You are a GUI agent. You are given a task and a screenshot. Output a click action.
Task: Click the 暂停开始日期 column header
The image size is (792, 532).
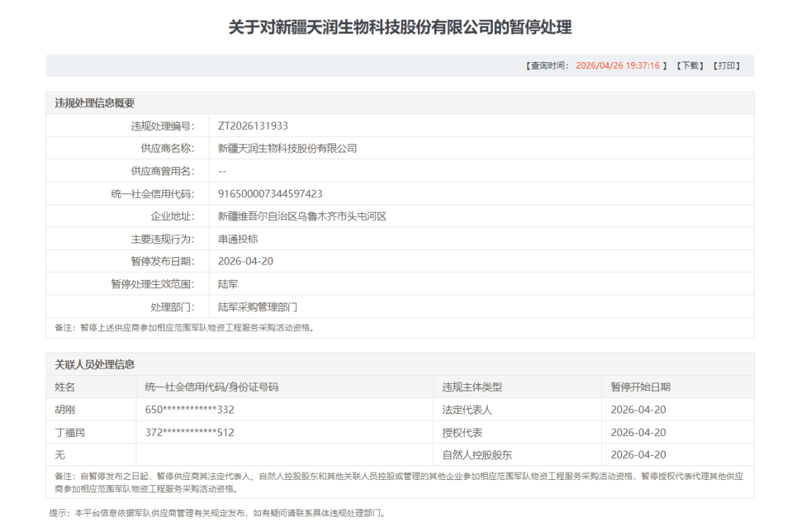coord(640,387)
